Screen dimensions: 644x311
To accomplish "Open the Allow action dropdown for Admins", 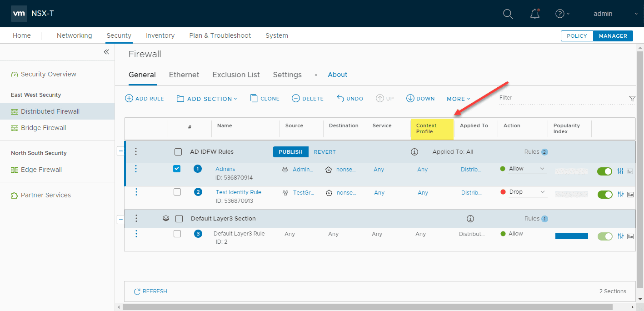I will tap(528, 169).
